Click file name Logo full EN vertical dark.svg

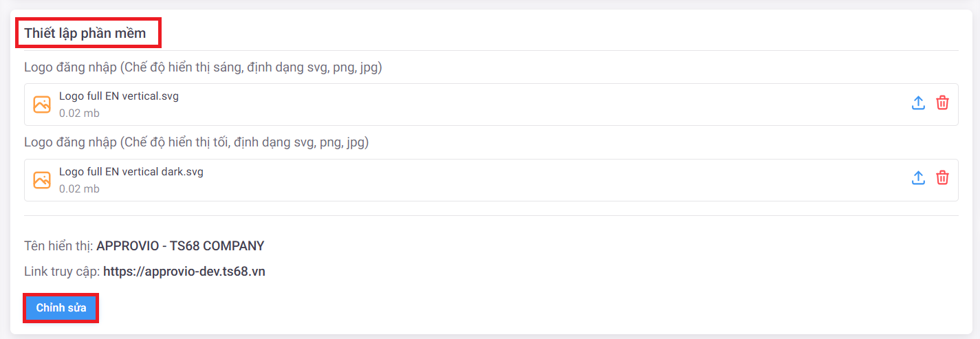(131, 172)
